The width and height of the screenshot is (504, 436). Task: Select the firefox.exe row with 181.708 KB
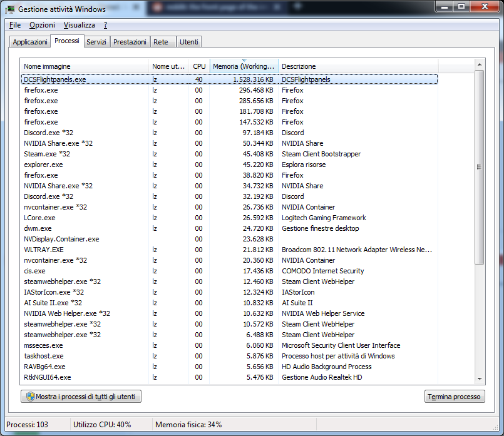tap(229, 111)
